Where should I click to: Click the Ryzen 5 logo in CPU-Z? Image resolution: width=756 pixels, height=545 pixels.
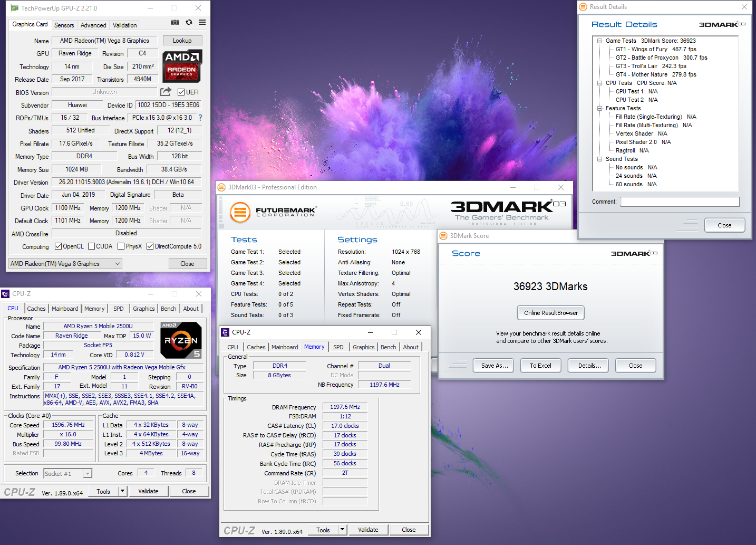(x=181, y=340)
